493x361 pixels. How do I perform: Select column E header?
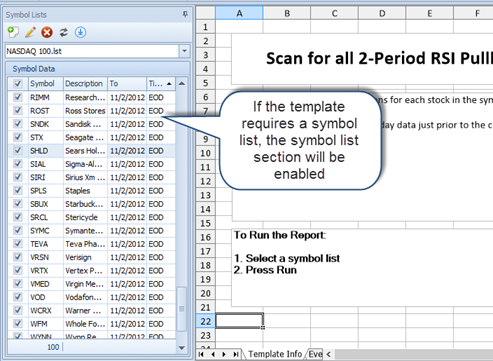430,13
